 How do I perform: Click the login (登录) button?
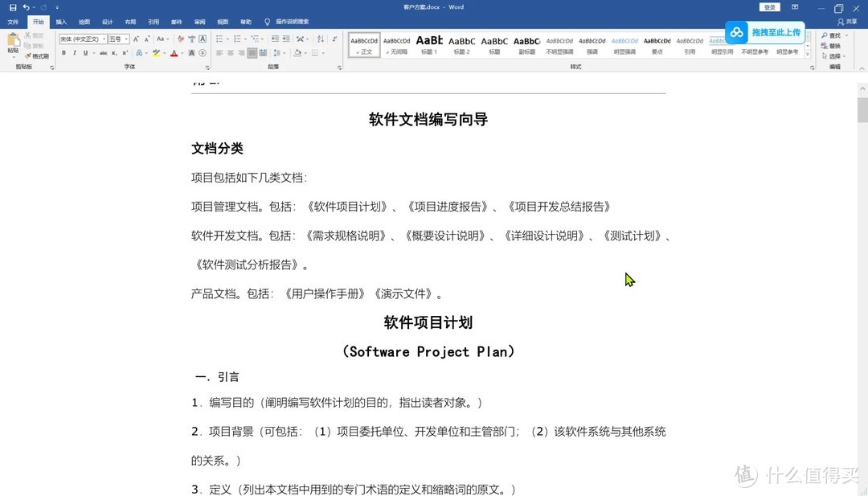click(769, 7)
